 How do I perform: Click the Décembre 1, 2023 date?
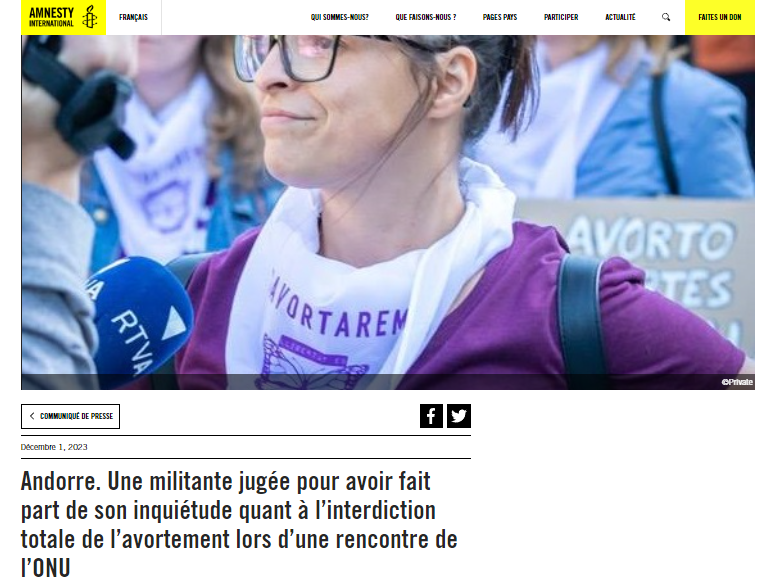tap(54, 447)
